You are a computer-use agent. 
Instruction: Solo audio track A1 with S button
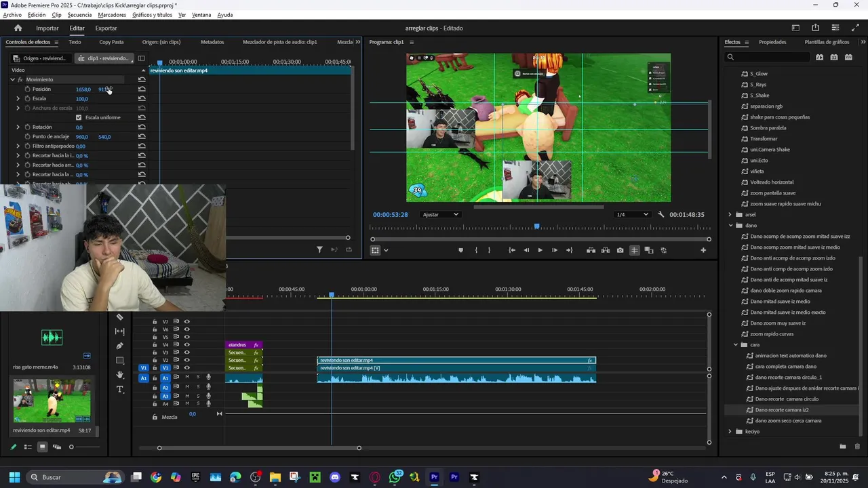pos(198,377)
